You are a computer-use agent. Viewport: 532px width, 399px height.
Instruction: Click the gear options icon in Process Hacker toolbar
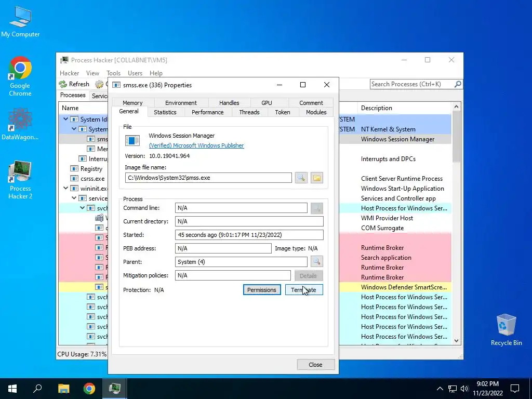99,84
